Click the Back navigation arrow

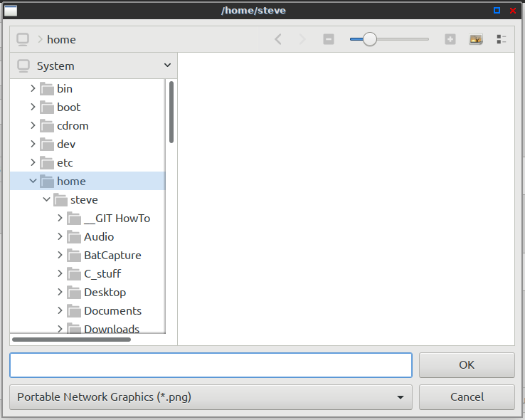click(x=278, y=40)
